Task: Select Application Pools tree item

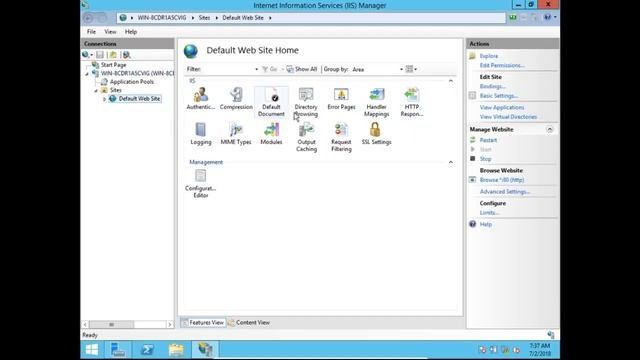Action: click(131, 82)
